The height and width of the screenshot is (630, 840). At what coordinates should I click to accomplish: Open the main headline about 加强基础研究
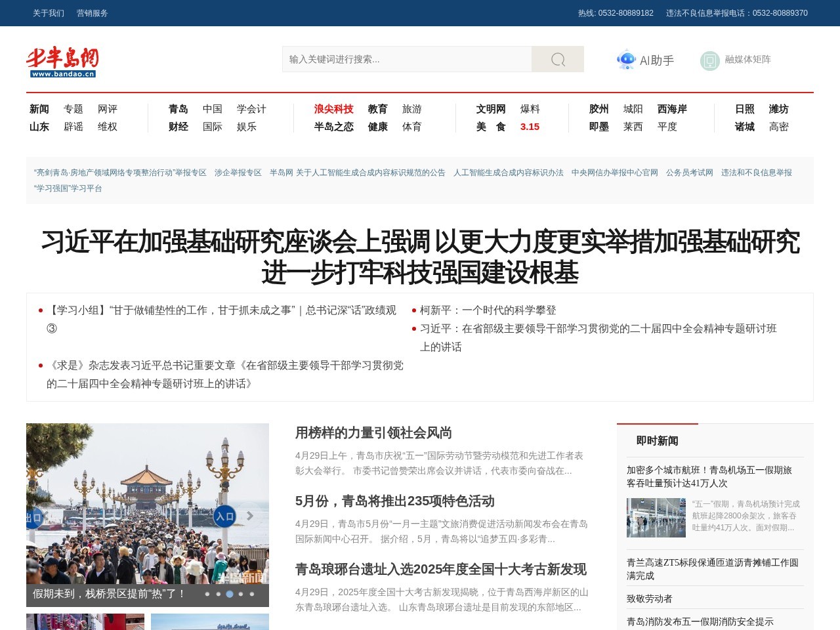click(420, 257)
